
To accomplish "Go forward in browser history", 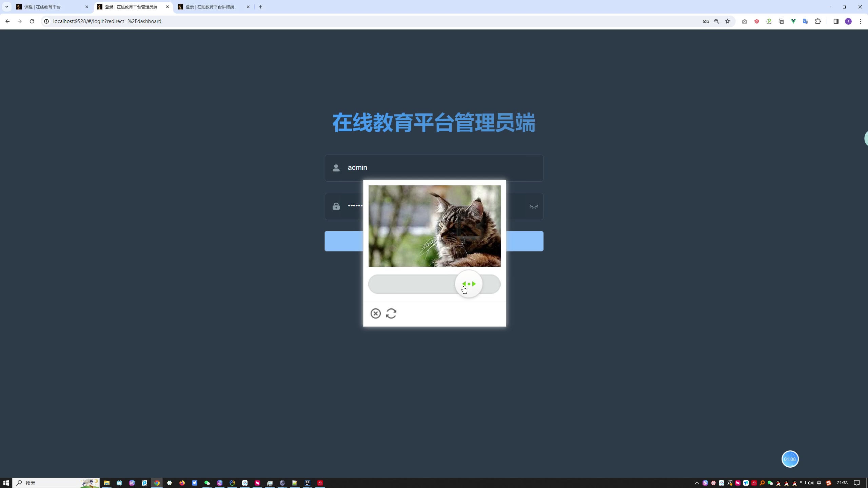I will point(20,21).
